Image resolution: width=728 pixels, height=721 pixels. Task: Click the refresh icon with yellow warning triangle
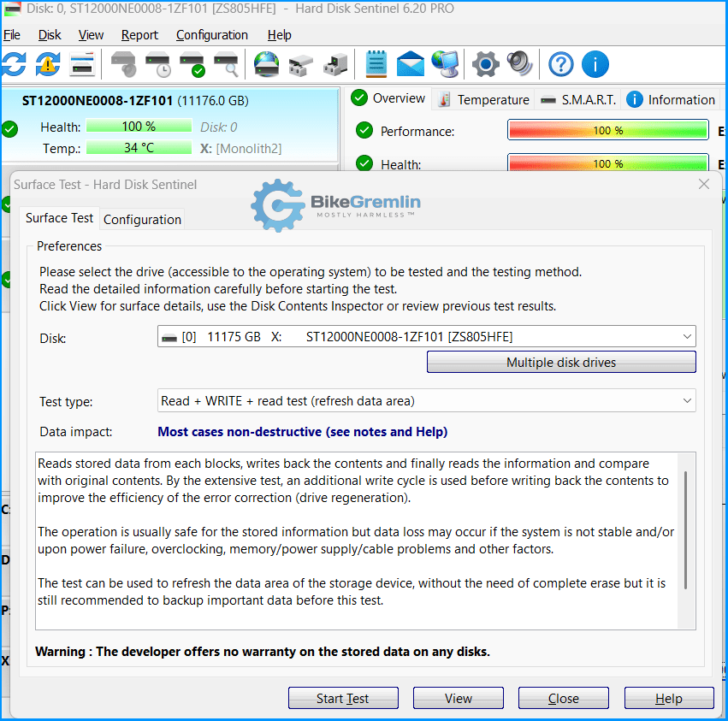coord(47,64)
